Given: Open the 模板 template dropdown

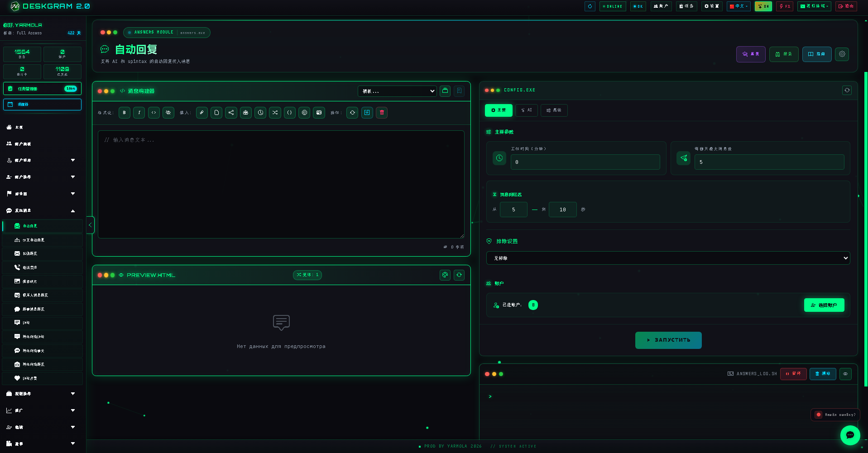Looking at the screenshot, I should tap(397, 91).
